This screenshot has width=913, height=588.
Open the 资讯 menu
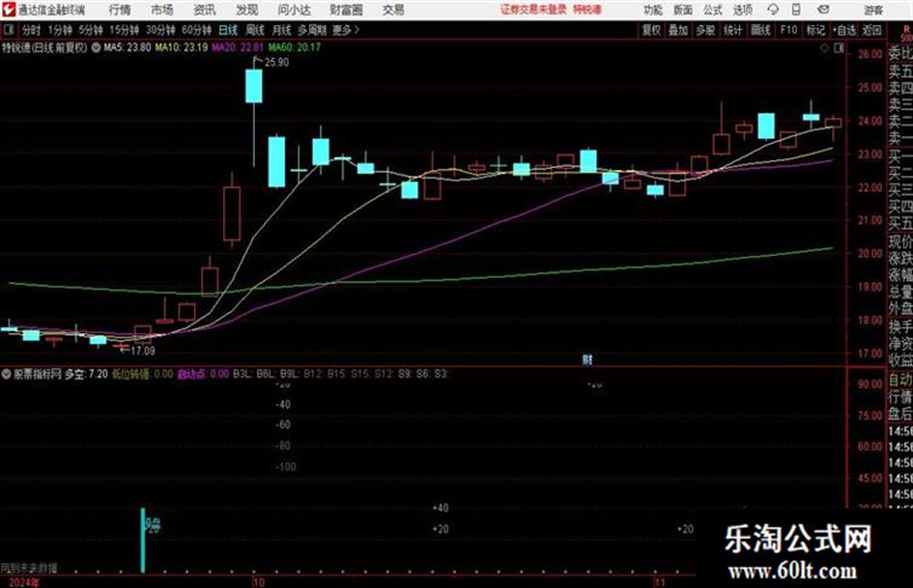[205, 10]
